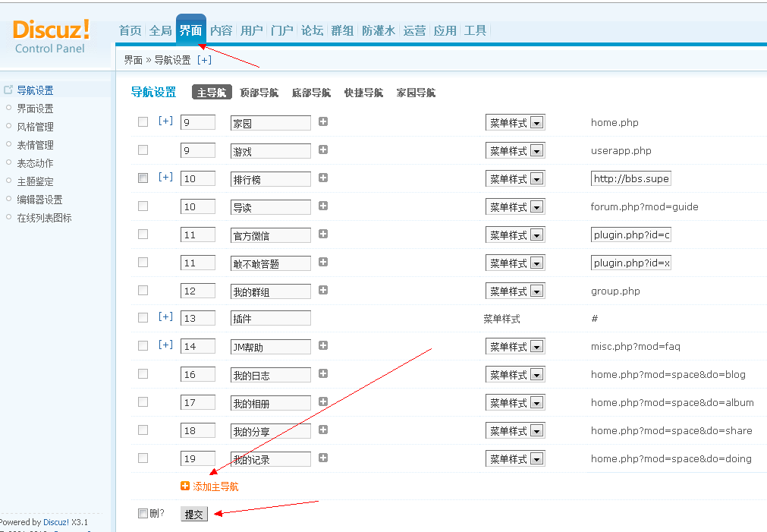Open 菜单样式 dropdown in the JM帮助 row

tap(515, 347)
